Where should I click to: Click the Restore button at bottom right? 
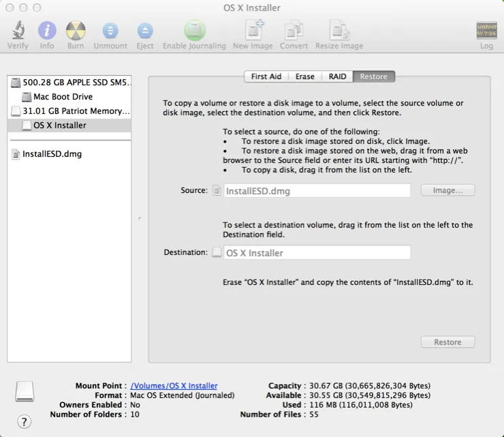[447, 342]
